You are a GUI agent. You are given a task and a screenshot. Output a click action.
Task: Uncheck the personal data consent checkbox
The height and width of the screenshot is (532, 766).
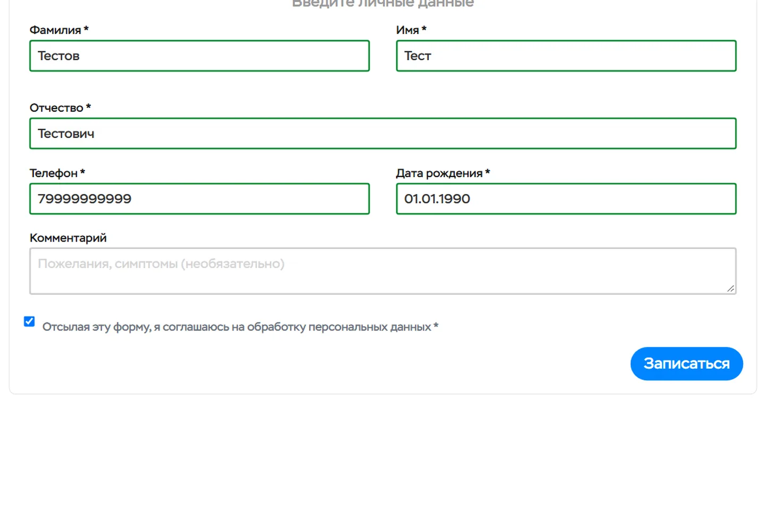29,321
